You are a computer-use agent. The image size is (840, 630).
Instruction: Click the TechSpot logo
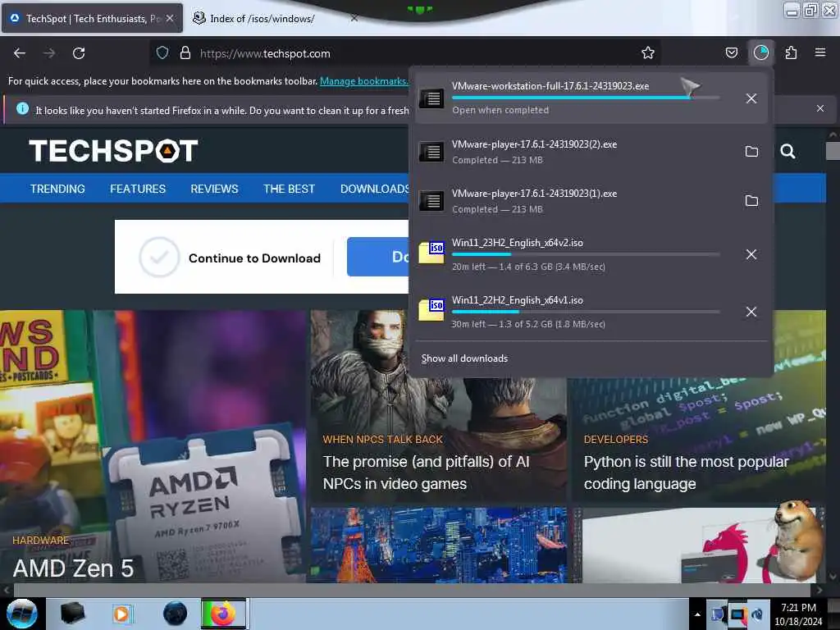(x=113, y=151)
